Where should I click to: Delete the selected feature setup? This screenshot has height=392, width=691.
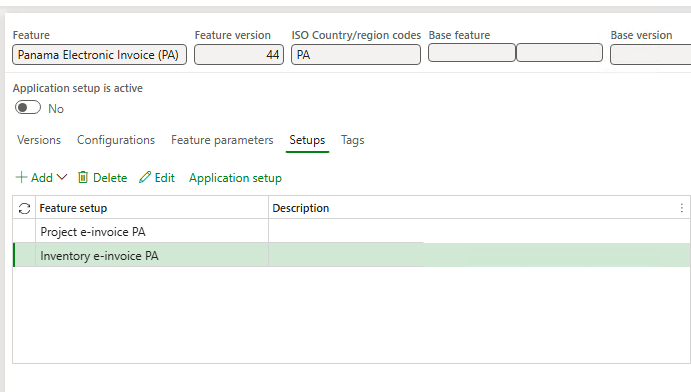point(102,178)
